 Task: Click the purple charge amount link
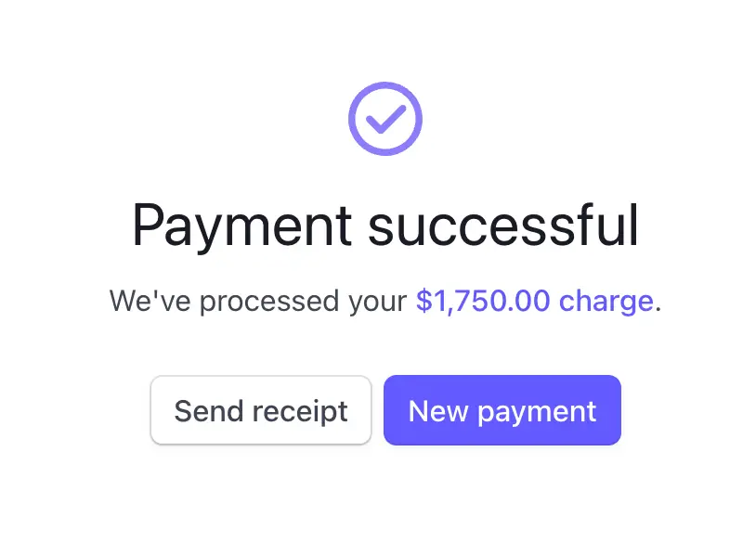pos(534,302)
